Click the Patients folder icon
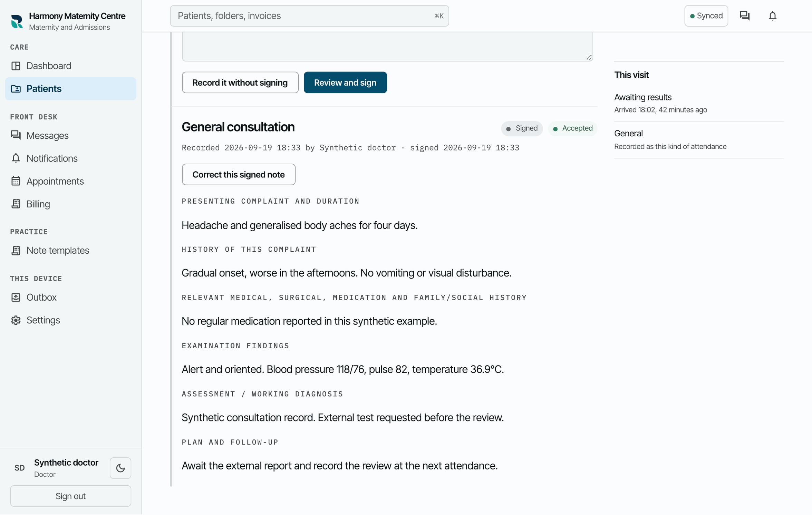Image resolution: width=812 pixels, height=515 pixels. pos(16,89)
